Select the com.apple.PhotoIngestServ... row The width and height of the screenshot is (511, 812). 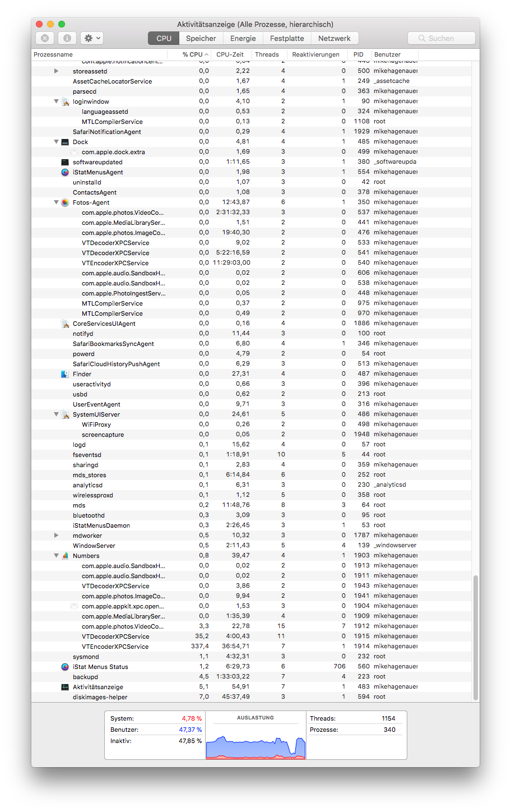point(252,293)
